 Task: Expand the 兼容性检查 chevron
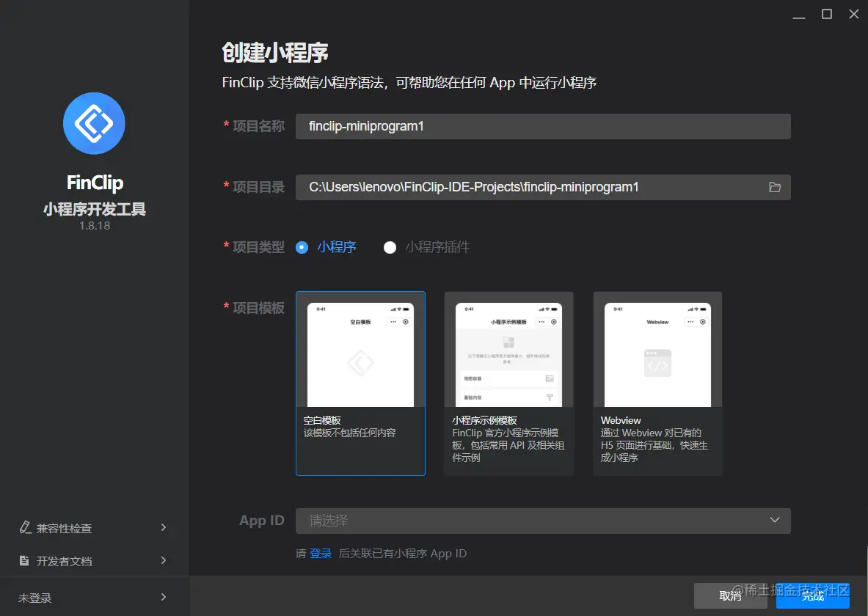click(164, 527)
